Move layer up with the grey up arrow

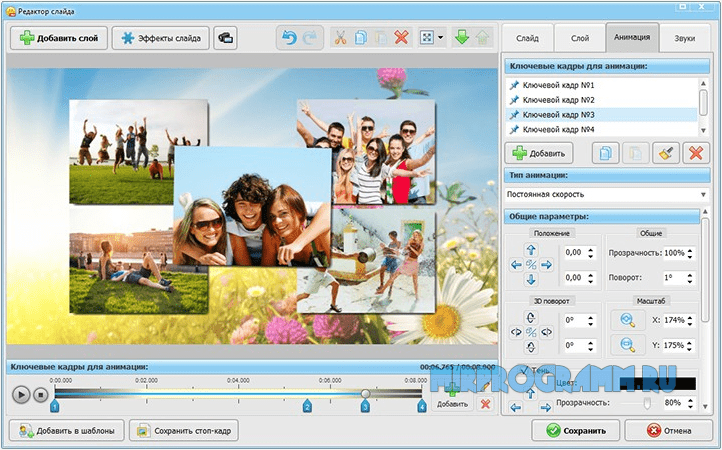click(x=482, y=38)
